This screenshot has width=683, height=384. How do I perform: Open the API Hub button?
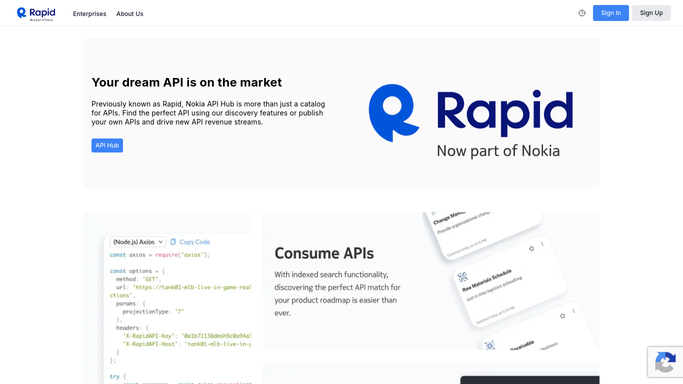[x=107, y=145]
